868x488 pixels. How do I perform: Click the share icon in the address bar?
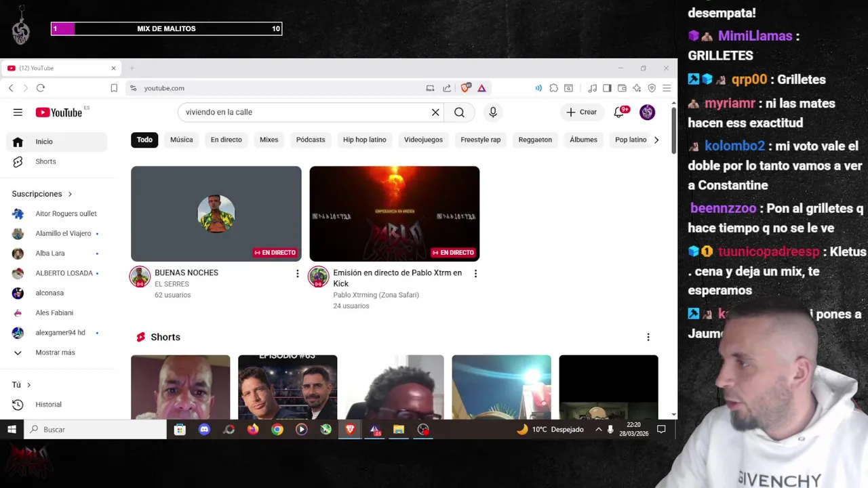click(447, 88)
